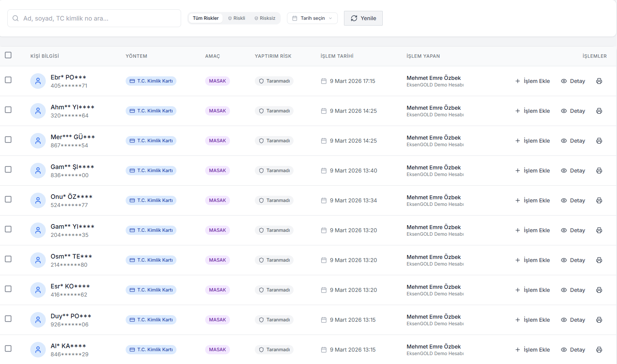The height and width of the screenshot is (364, 617).
Task: Click the printer icon in Onu* ÖZ**** row
Action: tap(599, 200)
